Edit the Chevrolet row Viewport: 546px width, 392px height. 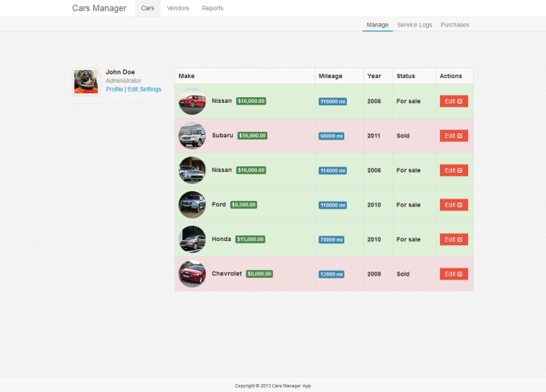[454, 274]
